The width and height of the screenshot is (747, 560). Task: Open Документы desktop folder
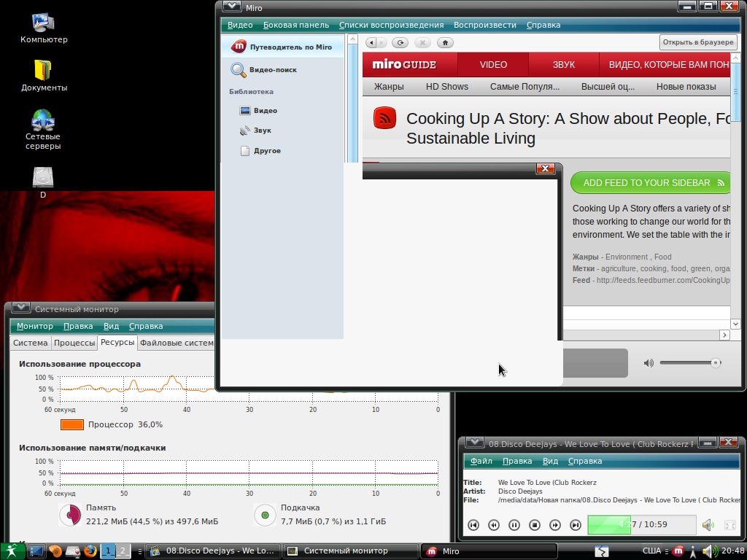43,75
